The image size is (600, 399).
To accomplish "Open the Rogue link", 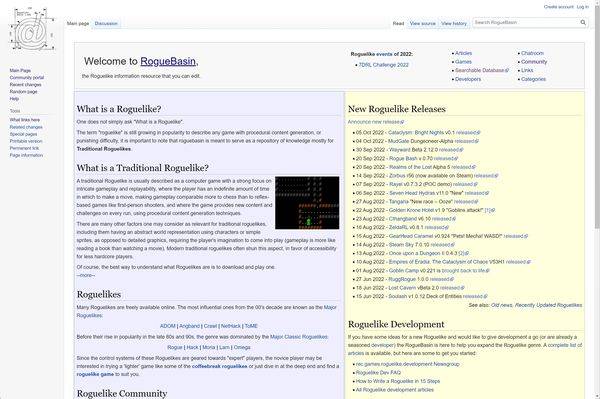I will pos(175,348).
